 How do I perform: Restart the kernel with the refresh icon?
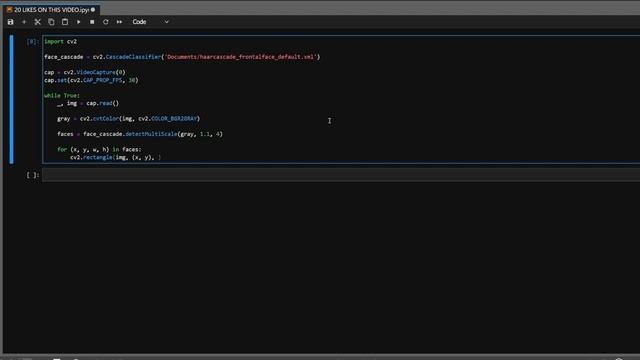pyautogui.click(x=106, y=22)
